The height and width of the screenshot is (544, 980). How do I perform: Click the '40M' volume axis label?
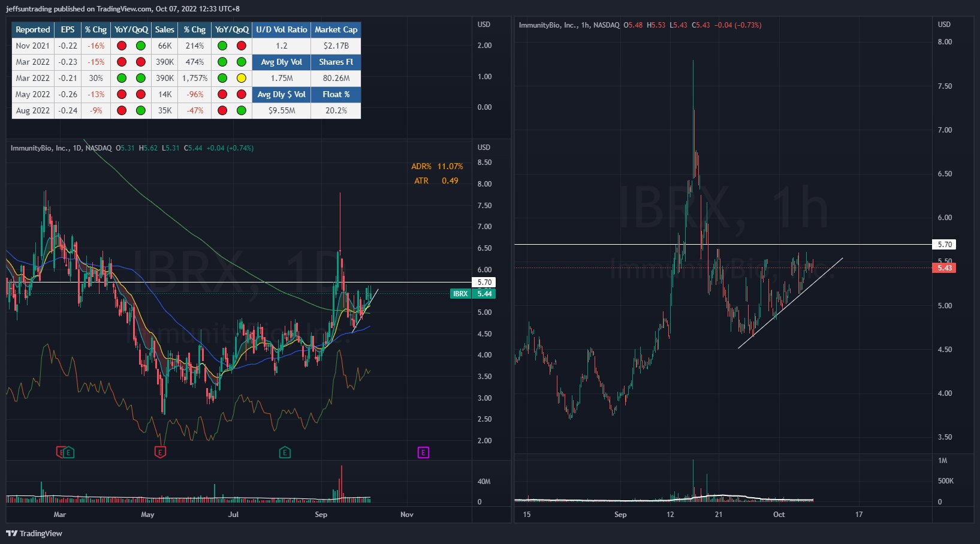pyautogui.click(x=484, y=482)
